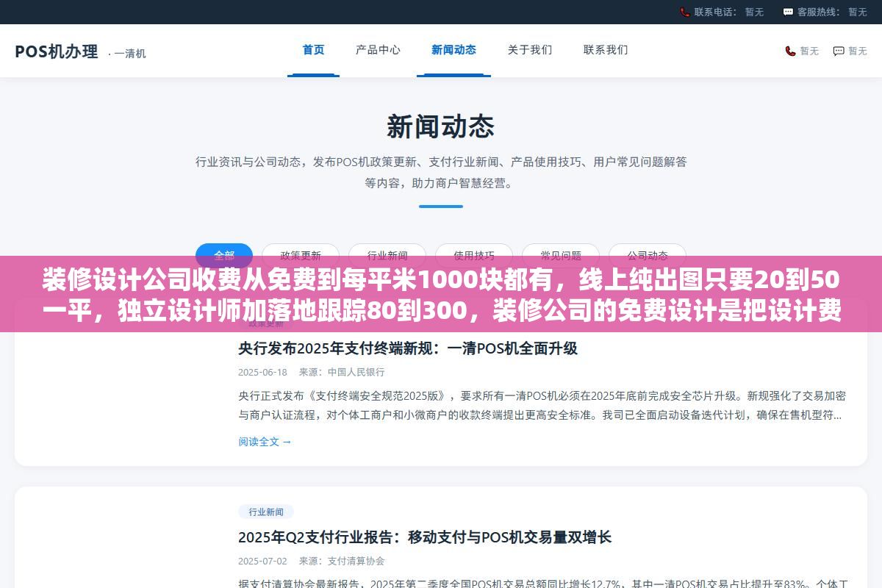The width and height of the screenshot is (882, 588).
Task: Click the 新闻动态 page heading
Action: (x=441, y=126)
